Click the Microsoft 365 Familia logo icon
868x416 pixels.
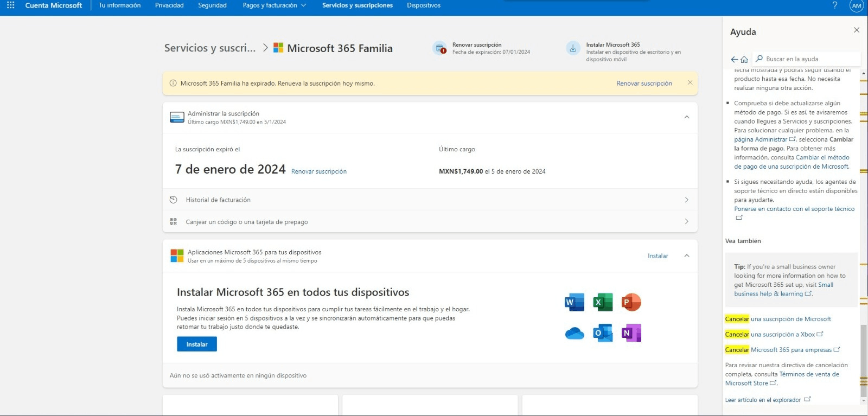coord(278,48)
